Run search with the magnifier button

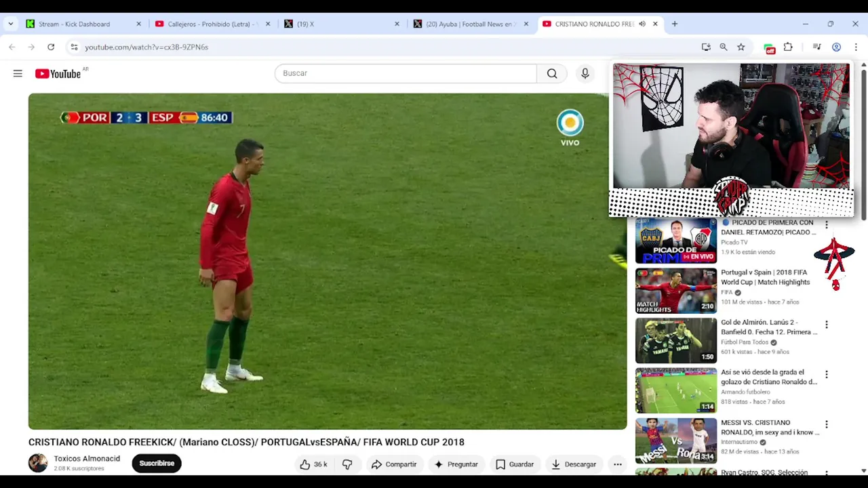pos(552,73)
